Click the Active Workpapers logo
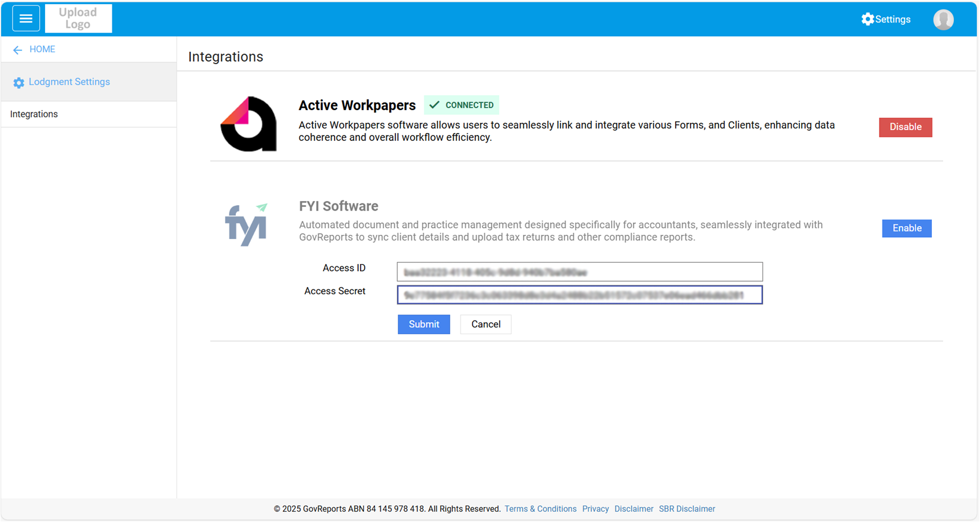The image size is (980, 522). tap(248, 124)
